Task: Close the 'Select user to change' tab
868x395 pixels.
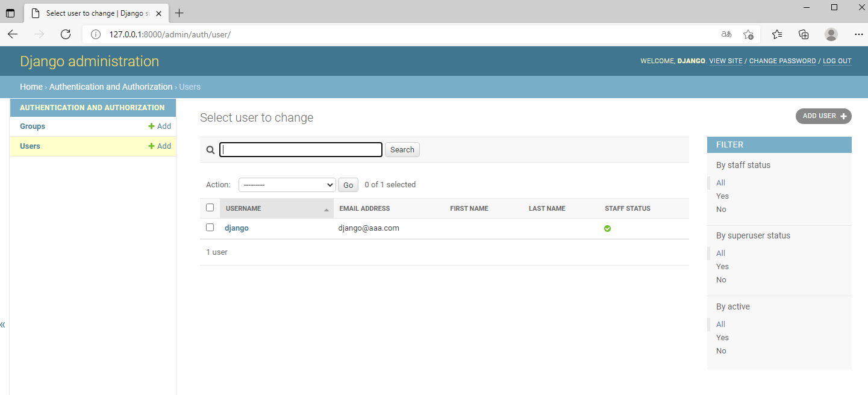Action: click(158, 13)
